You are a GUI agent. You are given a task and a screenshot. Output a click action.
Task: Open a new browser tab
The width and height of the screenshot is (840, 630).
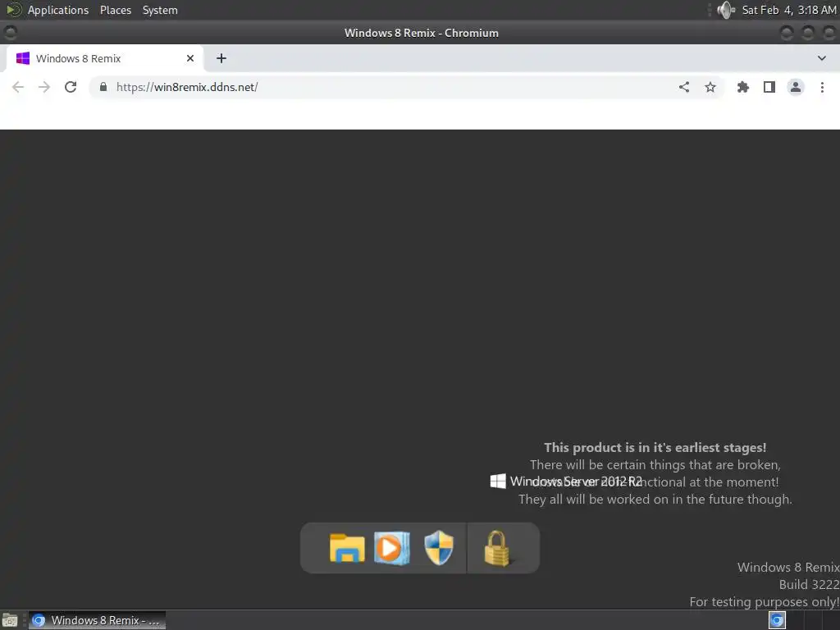tap(221, 58)
